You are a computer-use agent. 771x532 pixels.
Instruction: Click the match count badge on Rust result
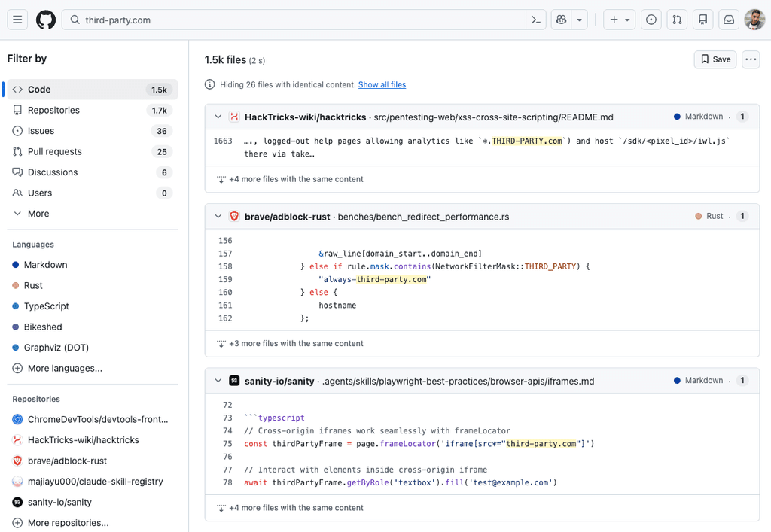tap(742, 216)
